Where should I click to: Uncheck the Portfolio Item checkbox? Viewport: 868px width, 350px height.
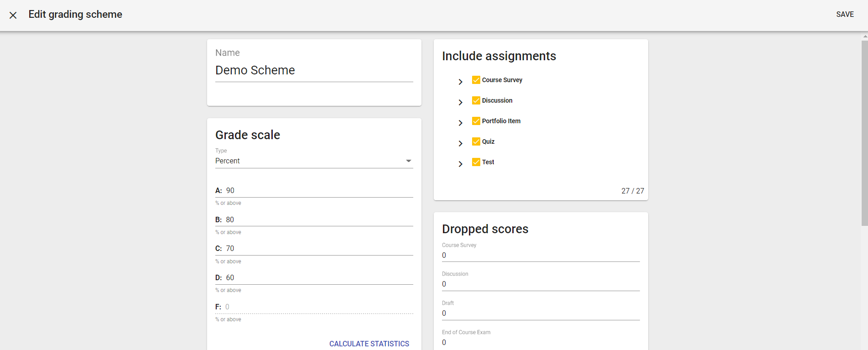point(476,121)
